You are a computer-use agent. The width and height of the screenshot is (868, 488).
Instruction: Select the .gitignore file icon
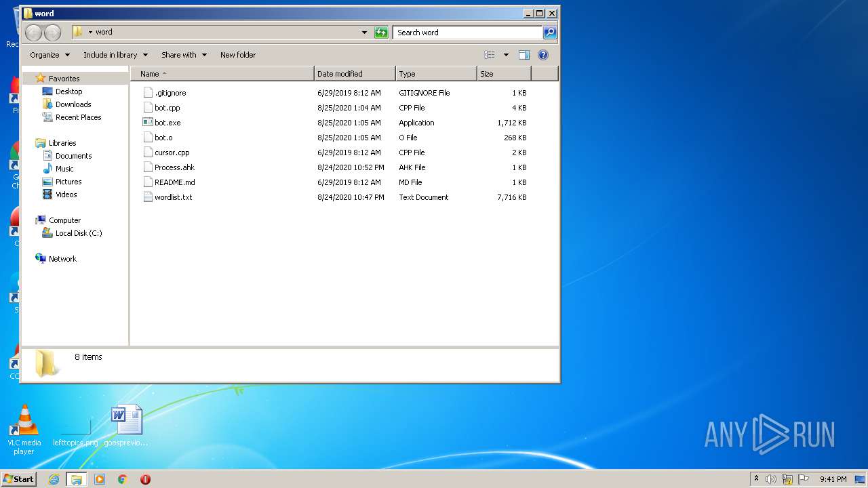[148, 93]
